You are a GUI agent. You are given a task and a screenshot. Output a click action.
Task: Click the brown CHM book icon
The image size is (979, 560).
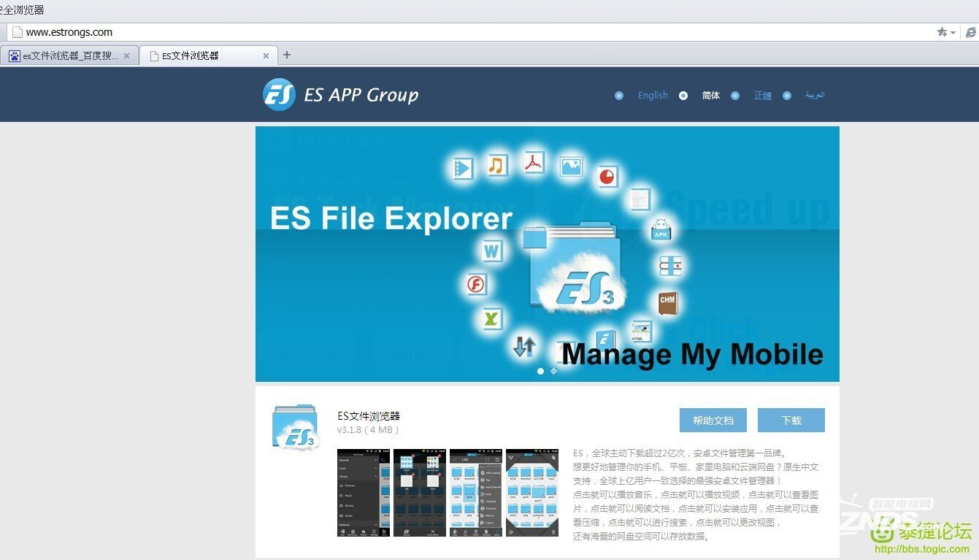(x=667, y=302)
